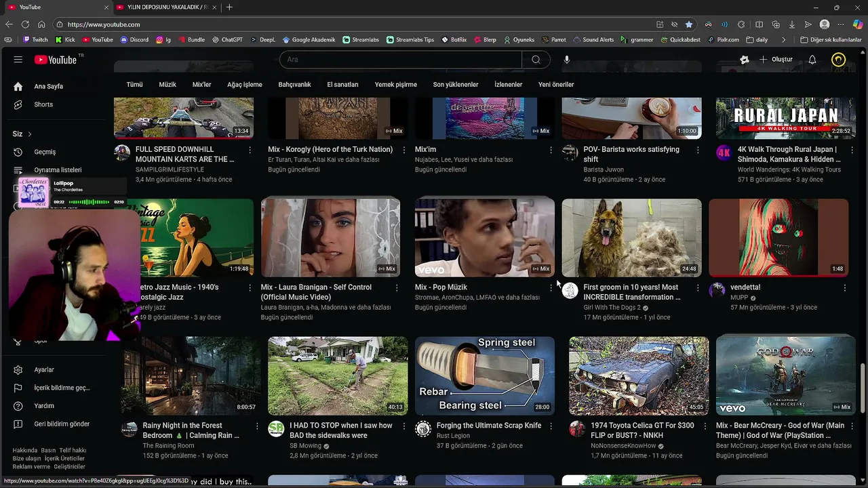This screenshot has height=488, width=868.
Task: Open the Rainy Night in the Forest thumbnail
Action: point(191,375)
